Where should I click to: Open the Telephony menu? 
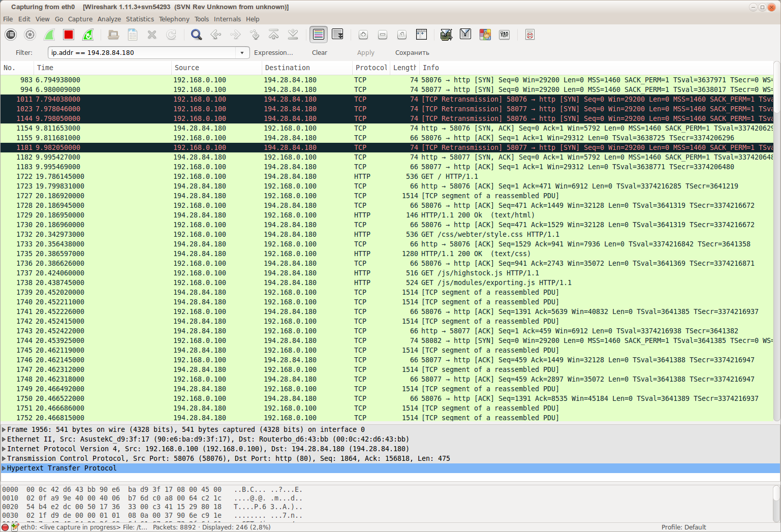174,19
